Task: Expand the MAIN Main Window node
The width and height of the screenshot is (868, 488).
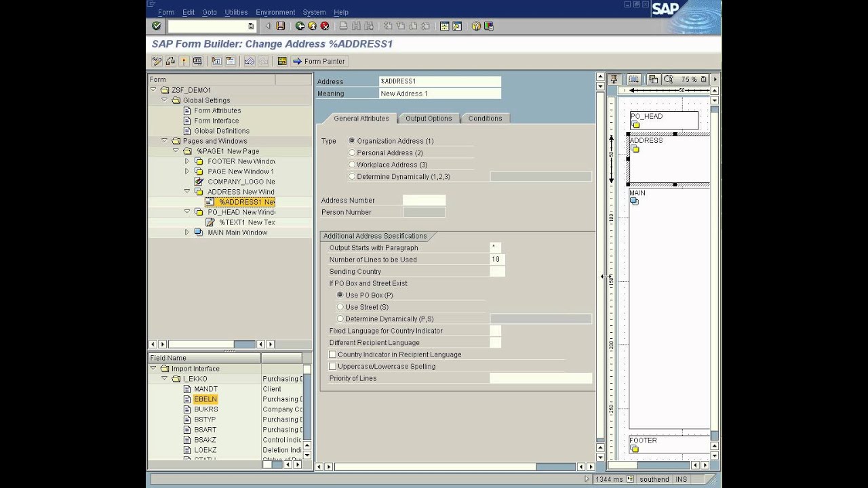Action: tap(187, 232)
